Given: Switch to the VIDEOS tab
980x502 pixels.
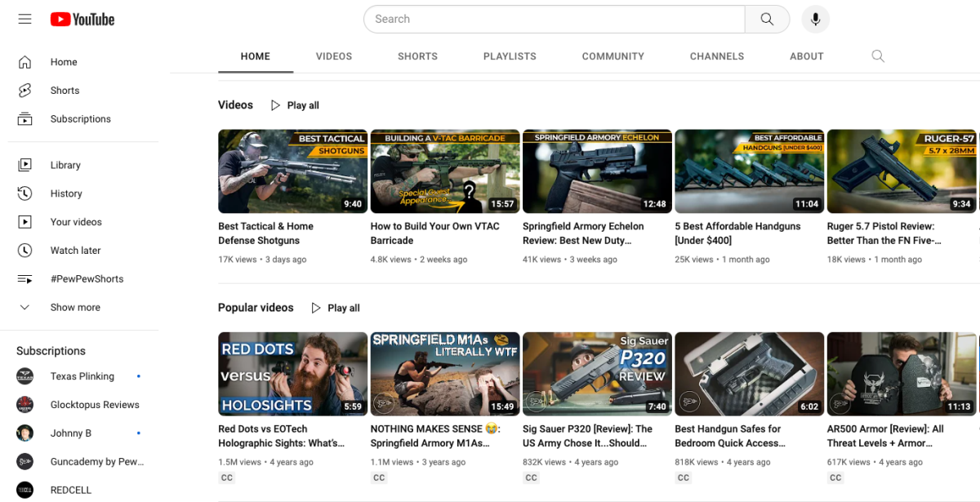Looking at the screenshot, I should pos(334,56).
